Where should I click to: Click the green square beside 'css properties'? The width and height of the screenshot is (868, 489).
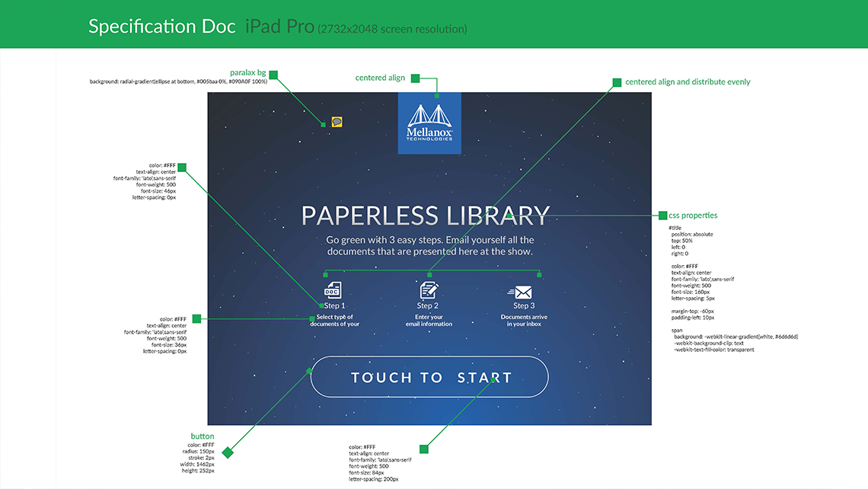(x=662, y=216)
